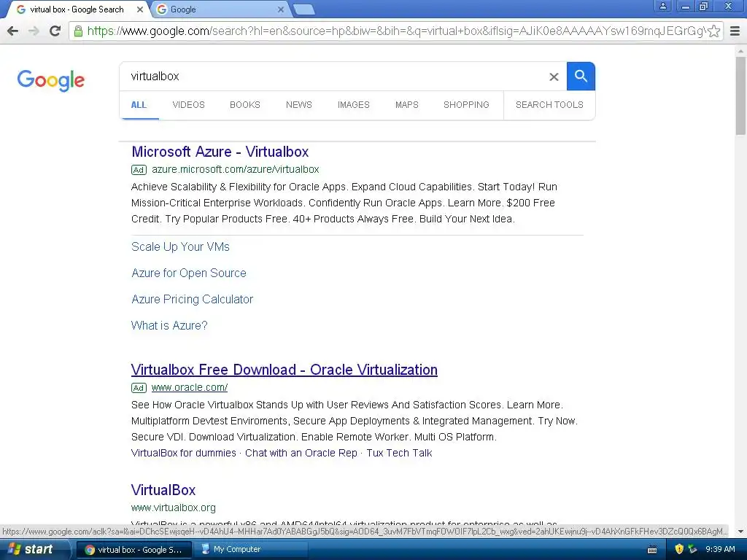Close the 'virtual box - Google Search' tab

(139, 9)
